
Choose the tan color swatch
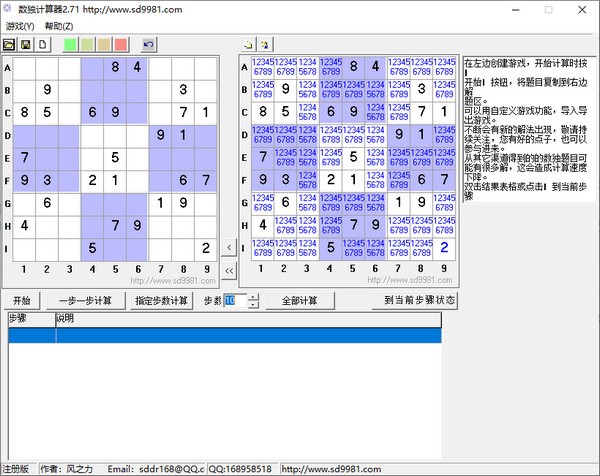(x=104, y=45)
